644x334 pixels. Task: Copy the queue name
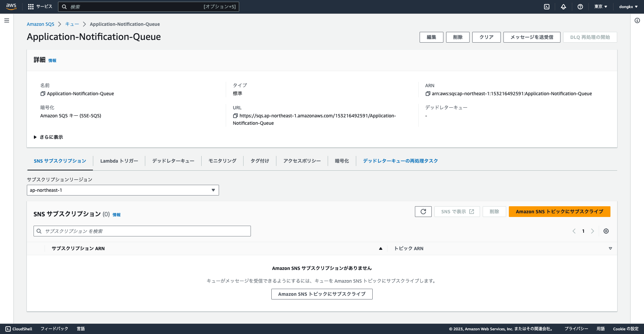point(43,94)
